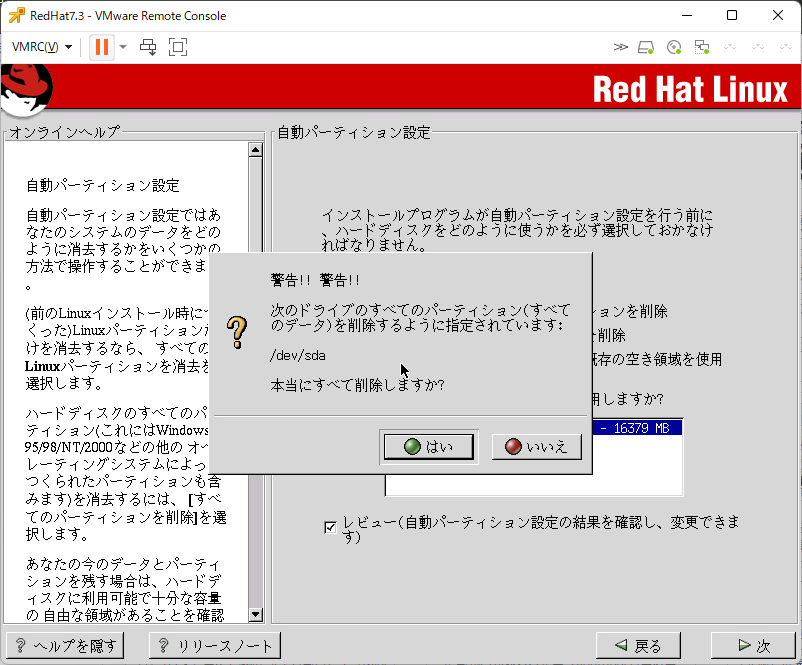
Task: Click the Red Hat logo
Action: 26,90
